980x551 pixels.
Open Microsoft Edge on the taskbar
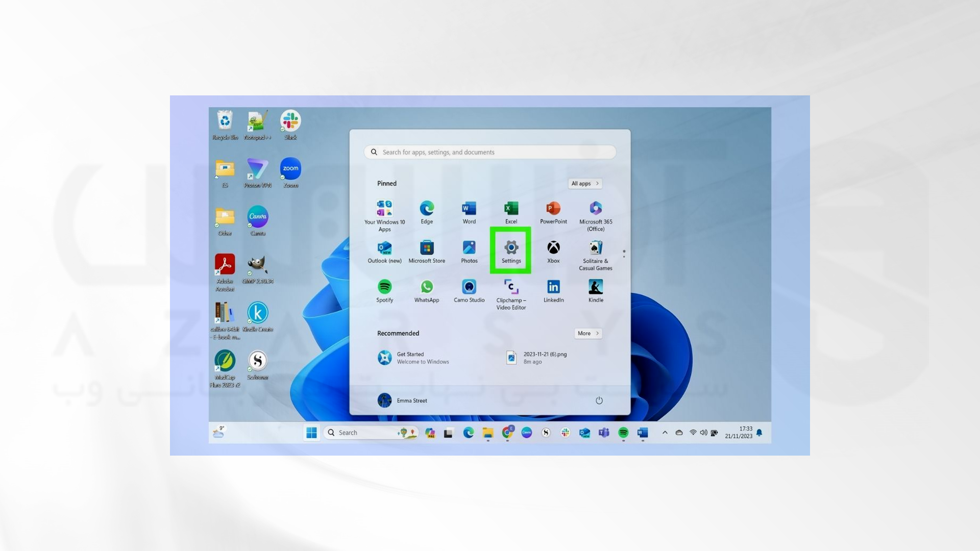(x=469, y=433)
